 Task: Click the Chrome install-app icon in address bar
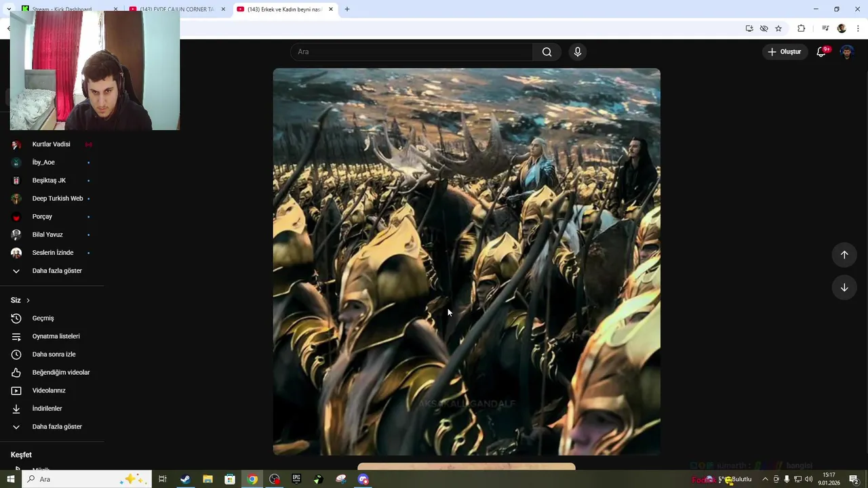click(x=749, y=28)
